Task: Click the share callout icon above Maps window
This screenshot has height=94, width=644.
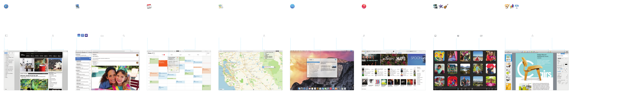Action: [x=264, y=36]
